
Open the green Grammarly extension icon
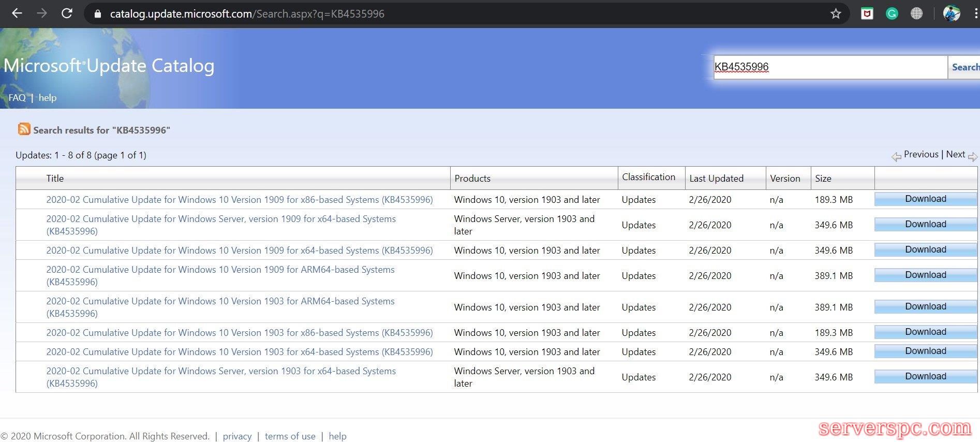(x=892, y=14)
